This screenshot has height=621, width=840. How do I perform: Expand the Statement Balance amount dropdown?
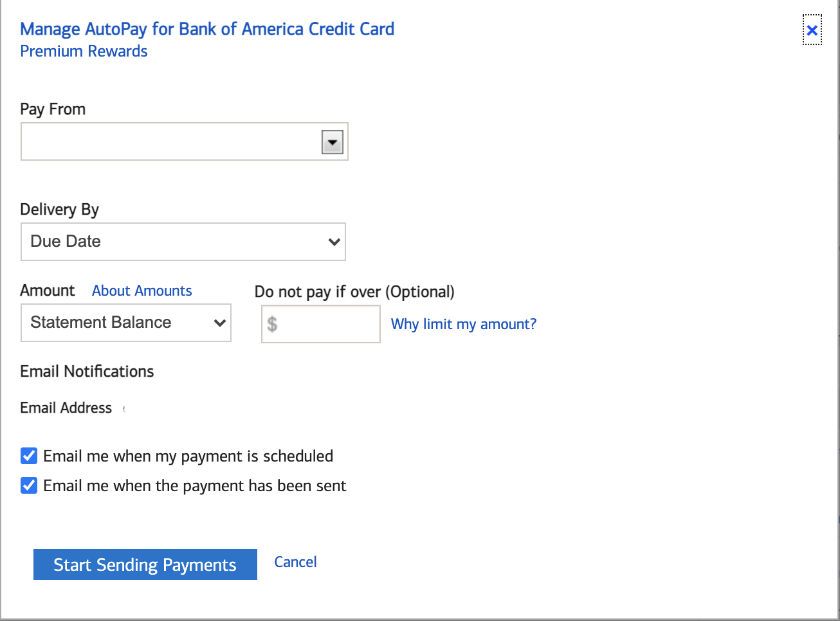click(126, 323)
